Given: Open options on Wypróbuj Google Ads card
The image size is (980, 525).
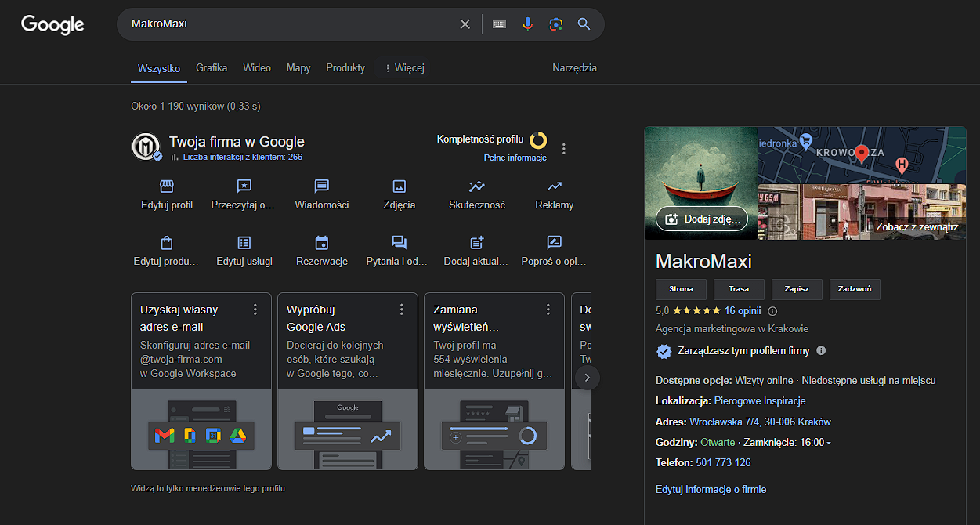Looking at the screenshot, I should click(x=402, y=310).
